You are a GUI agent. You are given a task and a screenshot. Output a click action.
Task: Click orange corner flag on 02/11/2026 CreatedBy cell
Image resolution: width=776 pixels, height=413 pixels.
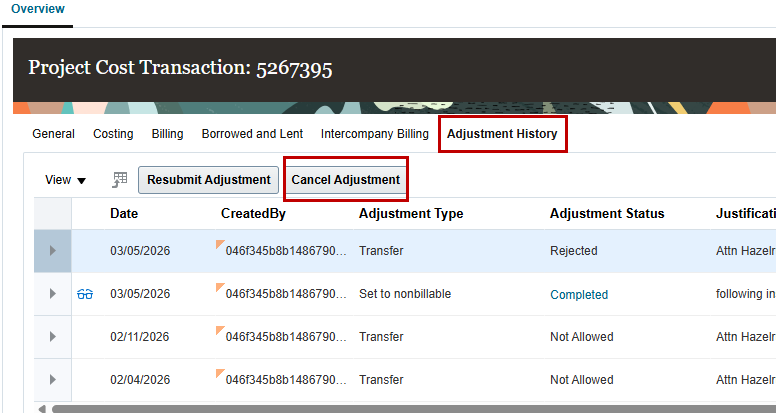point(220,330)
